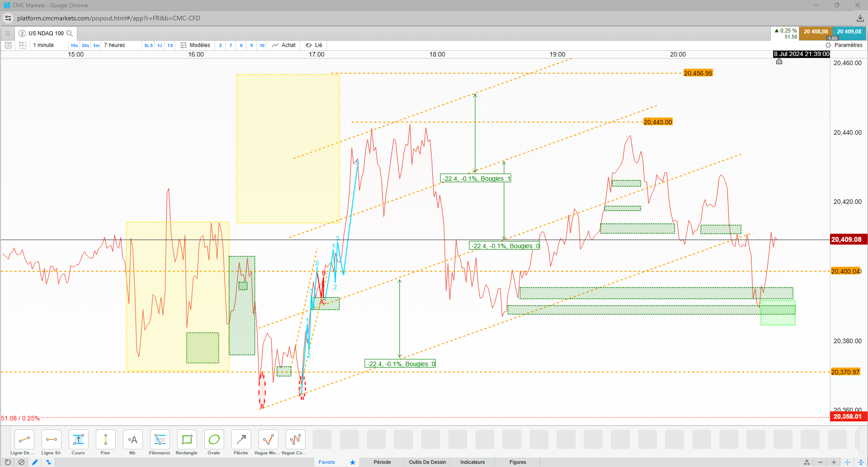Image resolution: width=868 pixels, height=467 pixels.
Task: Open the Outils De Dessin tab
Action: pos(427,462)
